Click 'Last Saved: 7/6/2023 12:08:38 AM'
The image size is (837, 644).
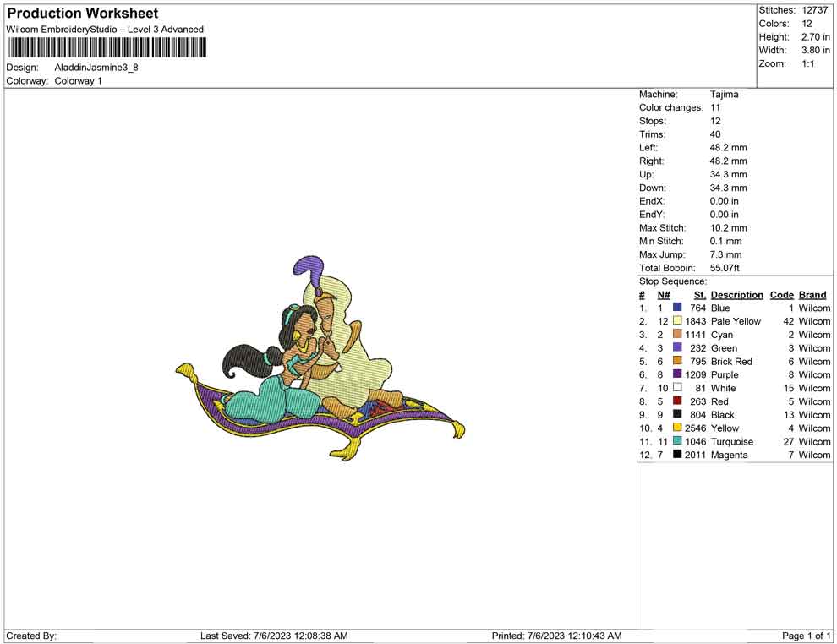pyautogui.click(x=274, y=636)
